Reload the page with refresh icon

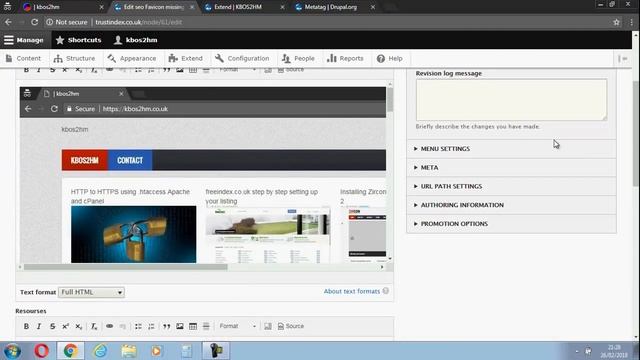tap(35, 22)
